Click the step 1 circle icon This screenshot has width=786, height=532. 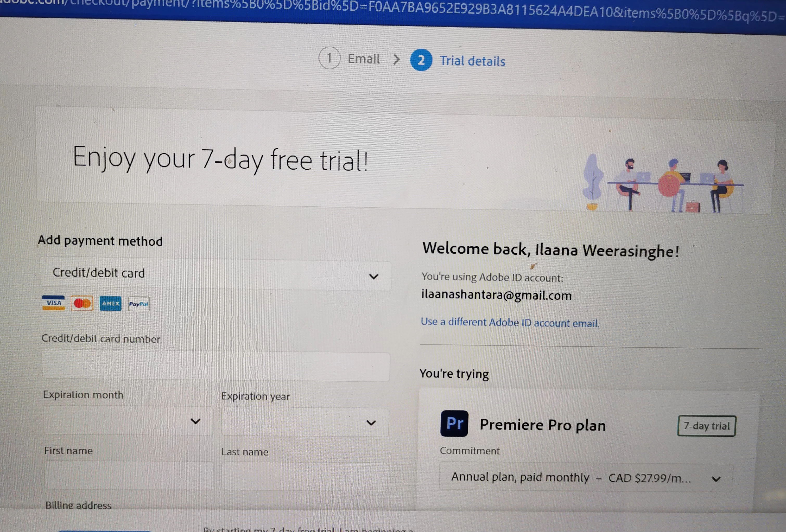[x=329, y=58]
